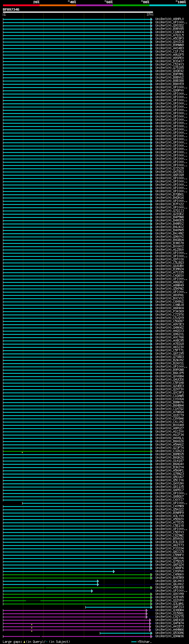Image resolution: width=189 pixels, height=644 pixels.
Task: Click the purple alignment bar for UniRef100_Q38DR4
Action: [x=75, y=610]
